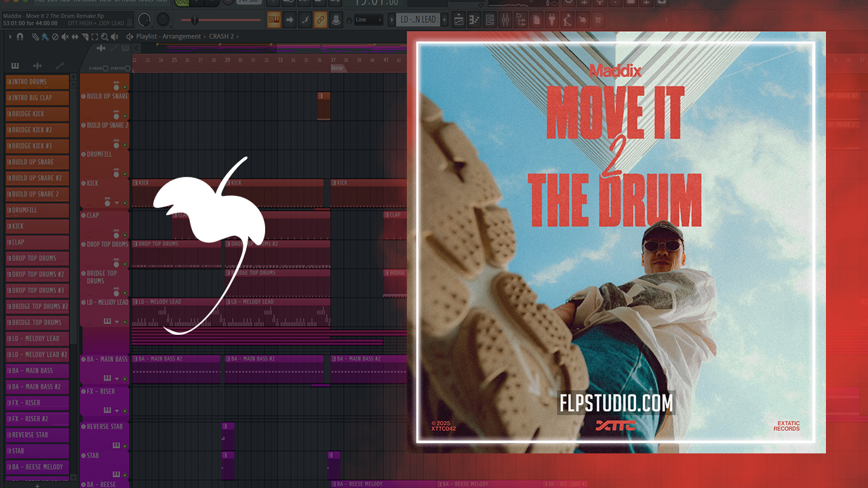This screenshot has width=868, height=488.
Task: Expand the KICK track dropdown arrow
Action: click(x=117, y=203)
